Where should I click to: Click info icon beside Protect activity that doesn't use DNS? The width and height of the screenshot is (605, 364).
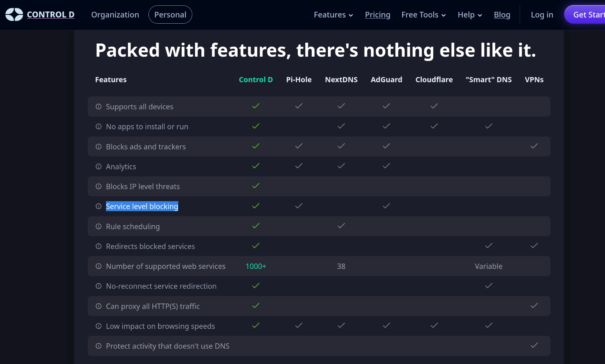click(99, 346)
